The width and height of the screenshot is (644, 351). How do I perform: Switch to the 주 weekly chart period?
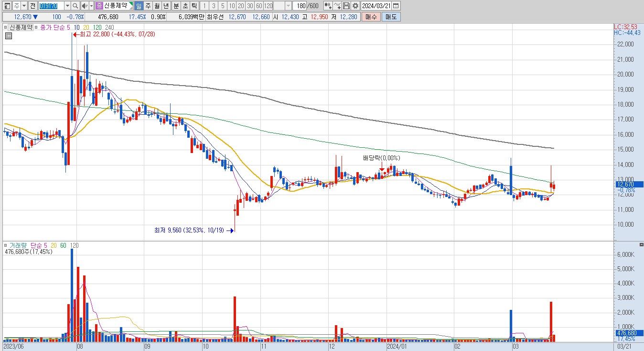(148, 6)
